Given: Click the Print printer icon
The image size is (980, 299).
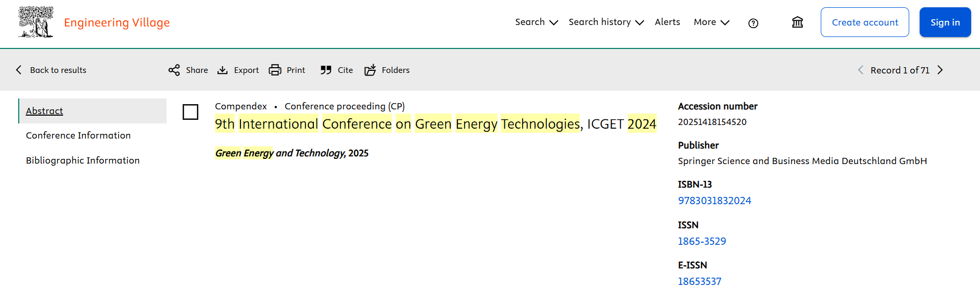Looking at the screenshot, I should click(275, 70).
